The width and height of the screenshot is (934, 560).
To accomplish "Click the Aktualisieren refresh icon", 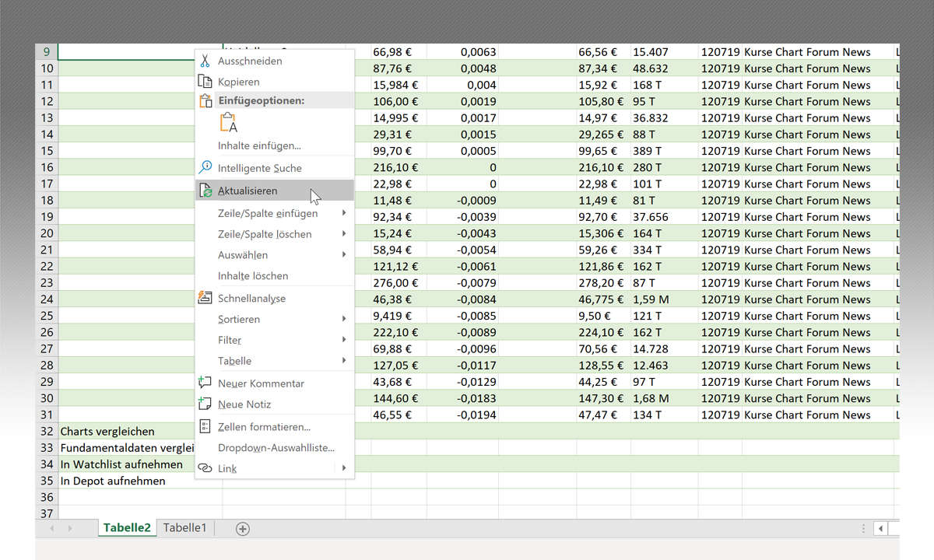I will (x=205, y=191).
